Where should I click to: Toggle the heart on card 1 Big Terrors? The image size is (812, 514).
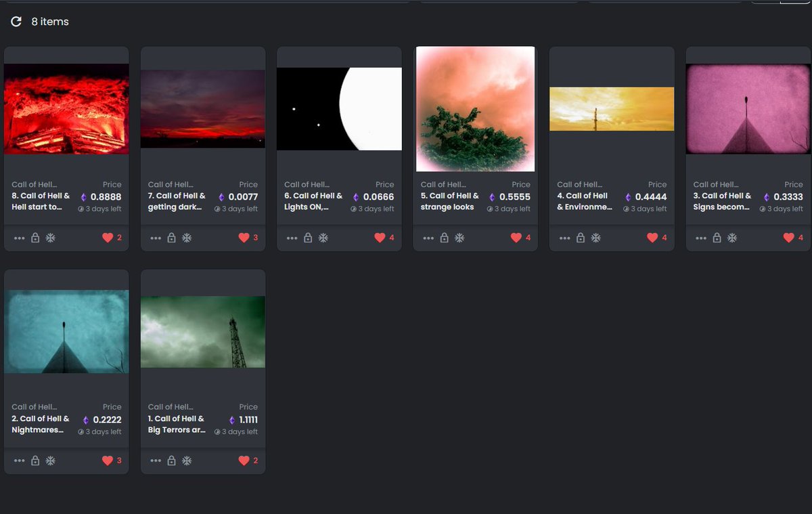244,461
